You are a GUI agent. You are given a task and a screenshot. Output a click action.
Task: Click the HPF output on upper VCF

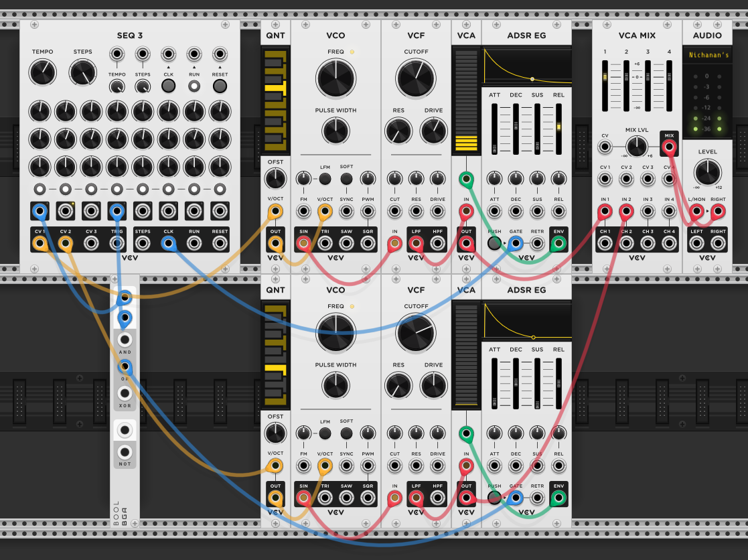coord(437,243)
